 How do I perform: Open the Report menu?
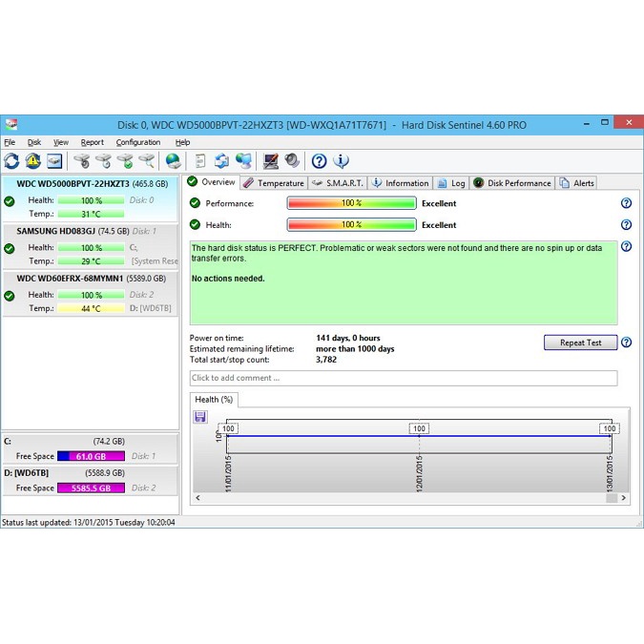tap(92, 142)
